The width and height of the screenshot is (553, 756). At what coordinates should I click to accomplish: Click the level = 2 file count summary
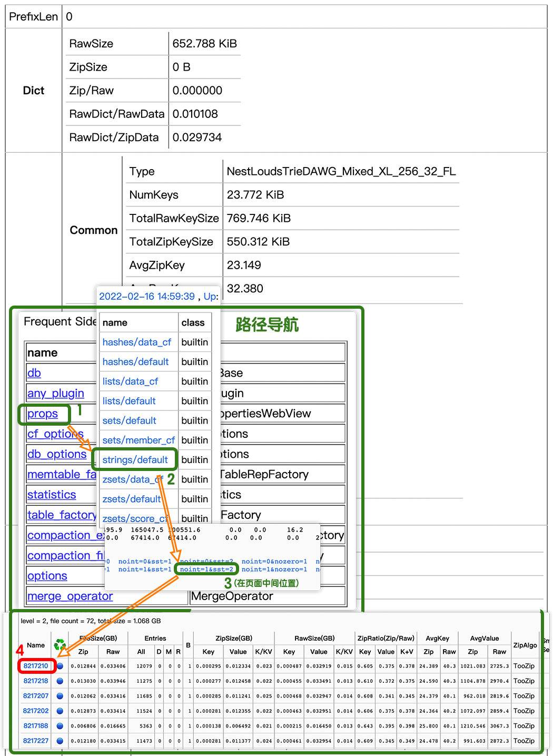(91, 621)
